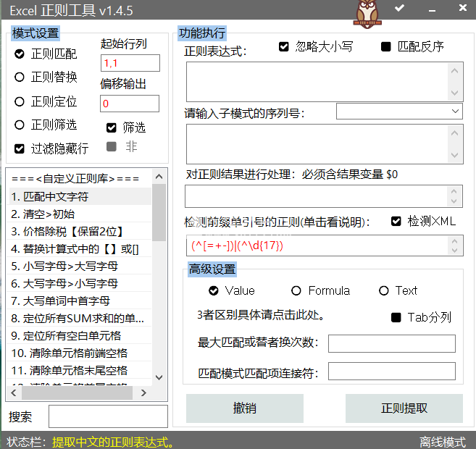Select list item 11. 清除单元格末尾空格
This screenshot has width=476, height=449.
79,370
